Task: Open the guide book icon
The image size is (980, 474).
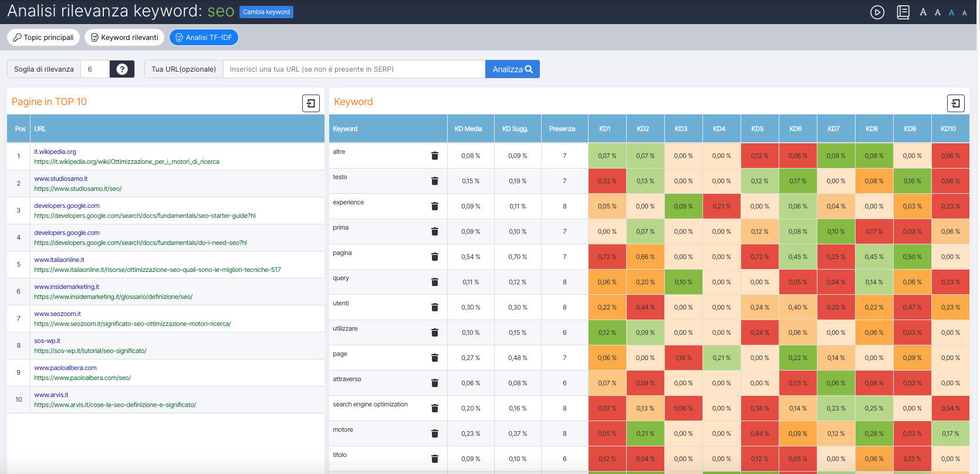Action: [x=903, y=12]
